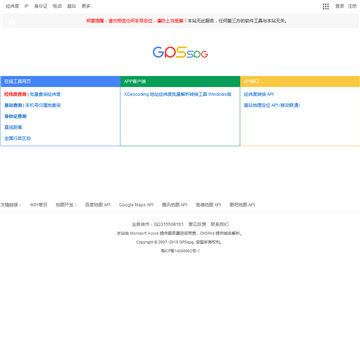This screenshot has width=360, height=360.
Task: Open the 经纬度 top menu item
Action: [12, 6]
